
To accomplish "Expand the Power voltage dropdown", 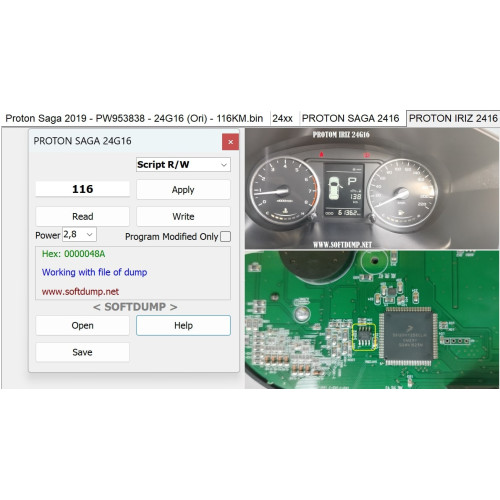I will tap(79, 234).
